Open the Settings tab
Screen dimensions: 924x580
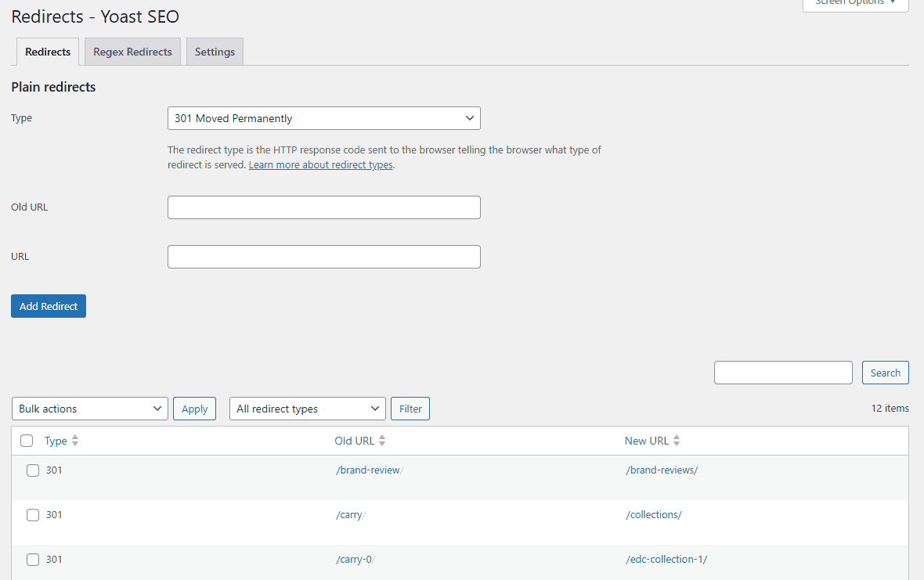click(215, 52)
